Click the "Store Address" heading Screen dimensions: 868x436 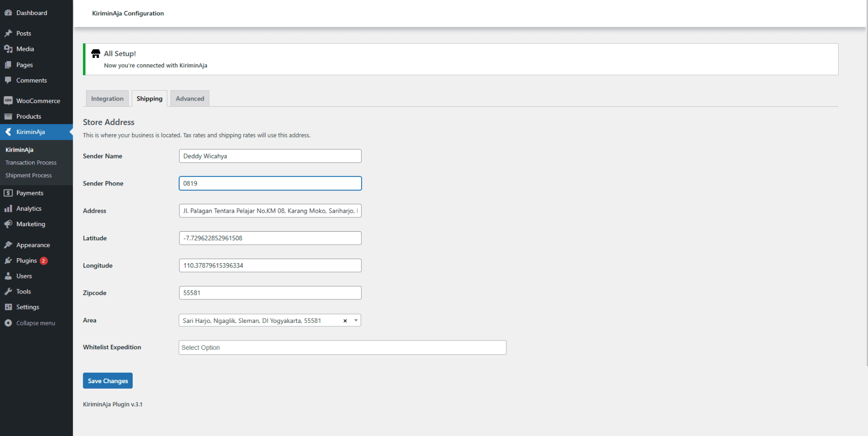point(109,122)
